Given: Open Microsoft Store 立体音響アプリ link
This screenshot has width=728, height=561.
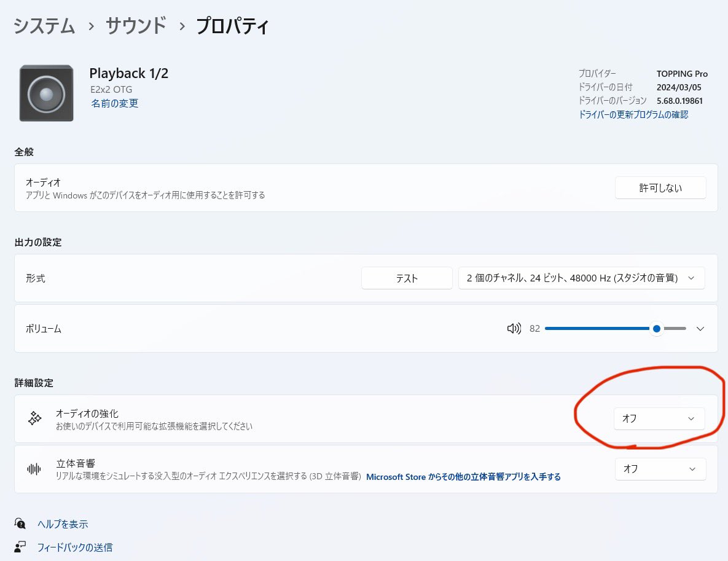Looking at the screenshot, I should pyautogui.click(x=463, y=477).
